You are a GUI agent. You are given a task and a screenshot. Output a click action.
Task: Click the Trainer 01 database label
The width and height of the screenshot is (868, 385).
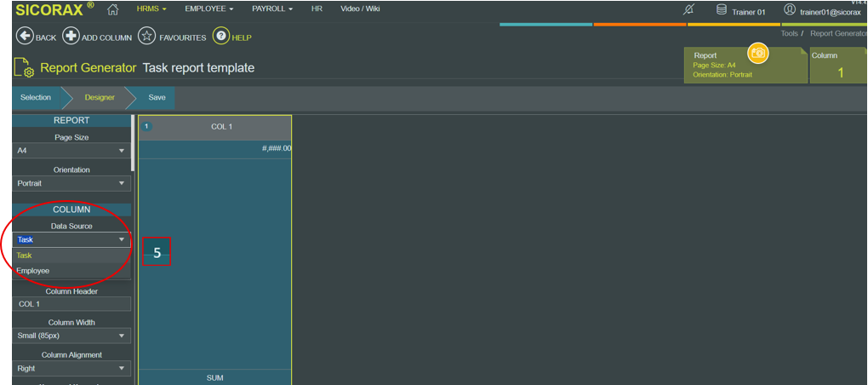coord(748,12)
